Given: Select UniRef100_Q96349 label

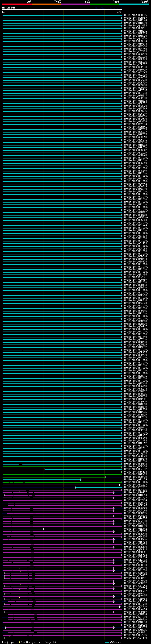Looking at the screenshot, I should 135,163.
